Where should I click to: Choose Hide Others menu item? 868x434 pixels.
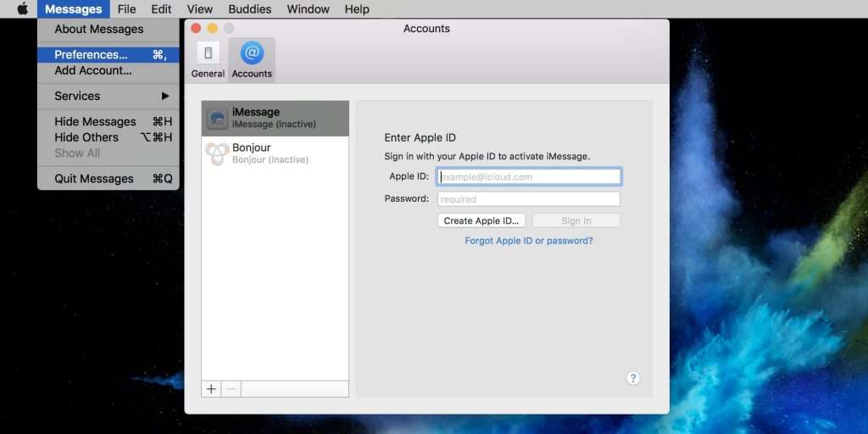pos(108,137)
